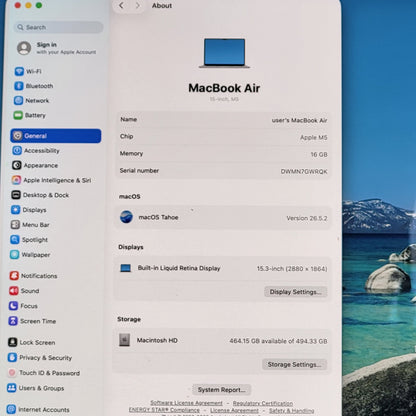Open the Lock Screen icon
The width and height of the screenshot is (416, 416).
pos(13,342)
